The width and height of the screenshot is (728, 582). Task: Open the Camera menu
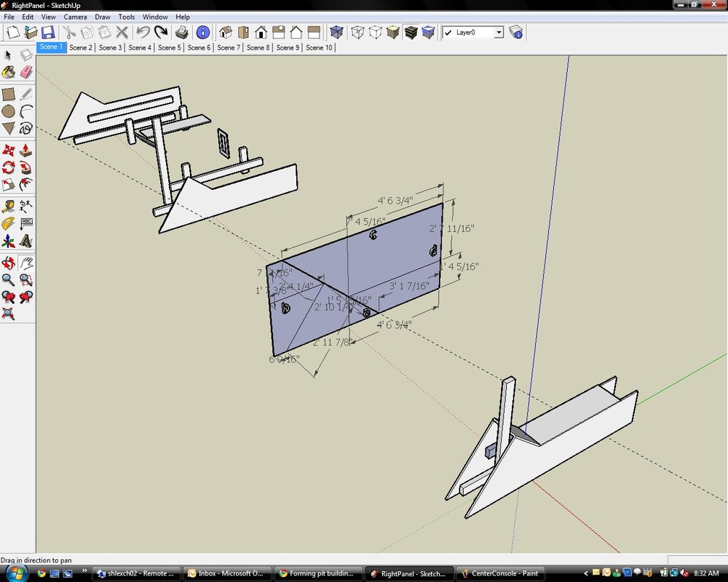coord(75,17)
